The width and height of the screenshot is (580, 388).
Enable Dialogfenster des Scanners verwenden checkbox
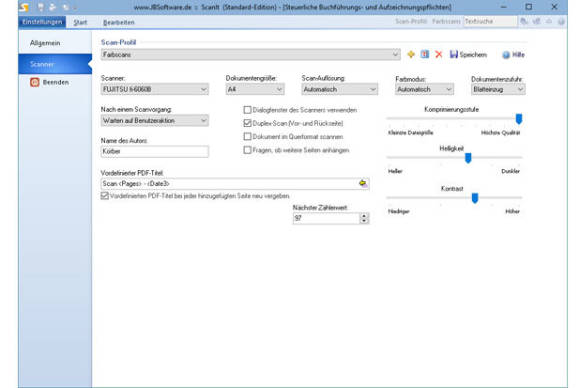click(x=247, y=110)
